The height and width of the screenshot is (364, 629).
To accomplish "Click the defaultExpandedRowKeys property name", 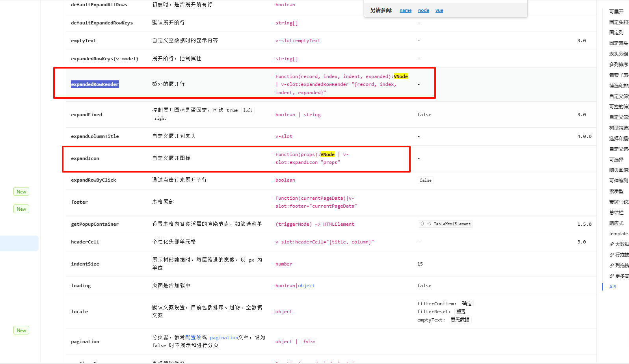I will click(x=102, y=23).
